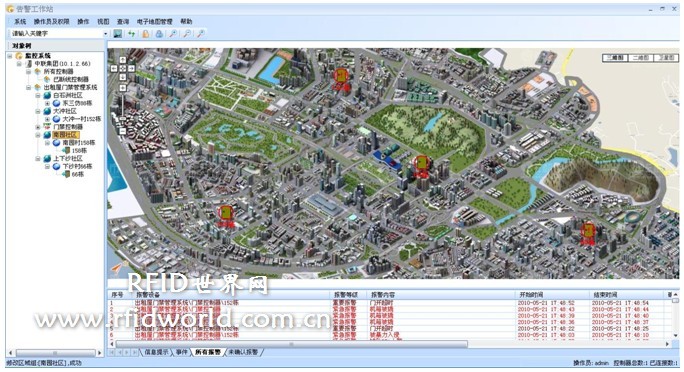Select the 大冲一村152栋 tree item
This screenshot has width=684, height=372.
(81, 119)
